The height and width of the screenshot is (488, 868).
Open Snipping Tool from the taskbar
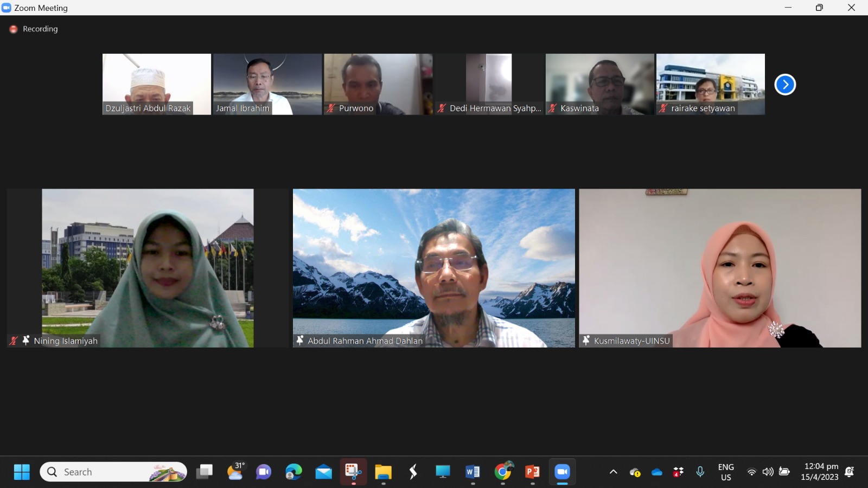tap(353, 472)
